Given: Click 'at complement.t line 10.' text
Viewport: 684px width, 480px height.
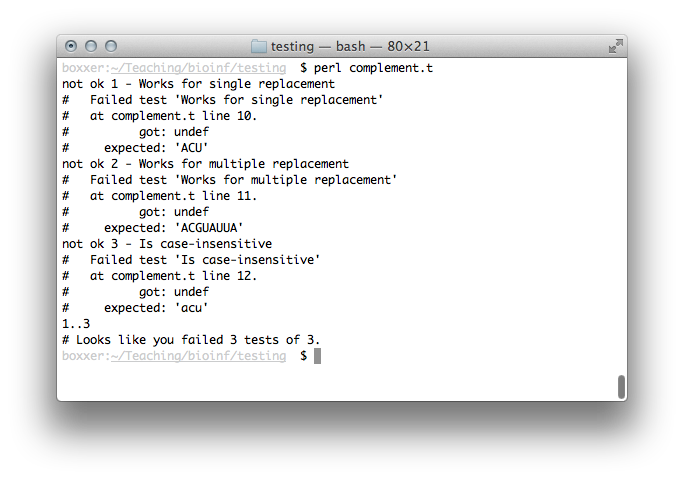Looking at the screenshot, I should click(x=173, y=116).
